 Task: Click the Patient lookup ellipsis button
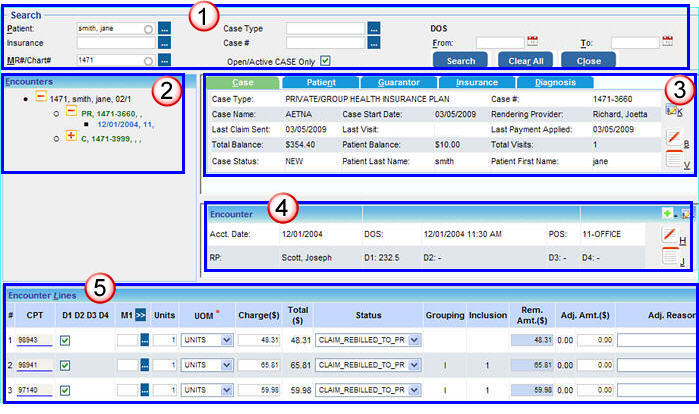click(165, 28)
